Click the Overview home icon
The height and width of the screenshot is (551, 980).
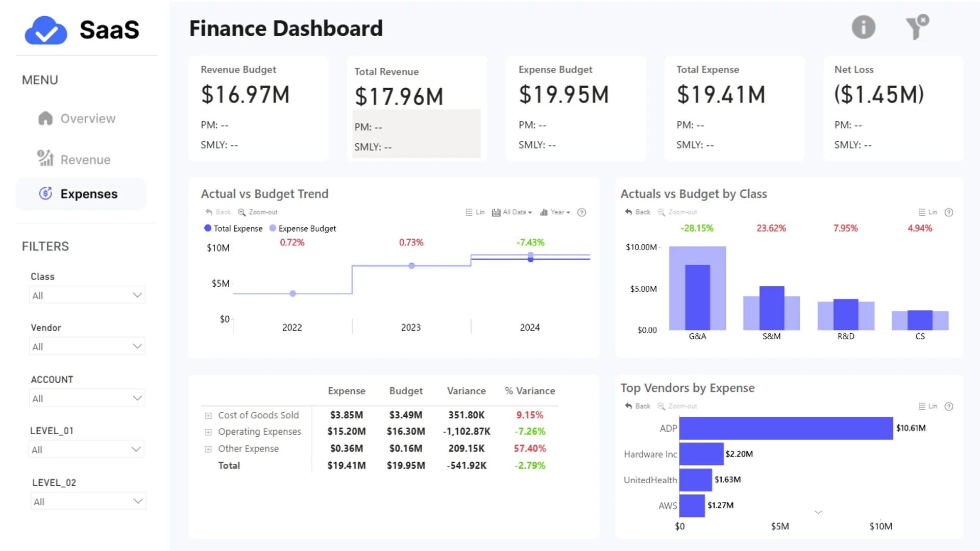coord(45,118)
